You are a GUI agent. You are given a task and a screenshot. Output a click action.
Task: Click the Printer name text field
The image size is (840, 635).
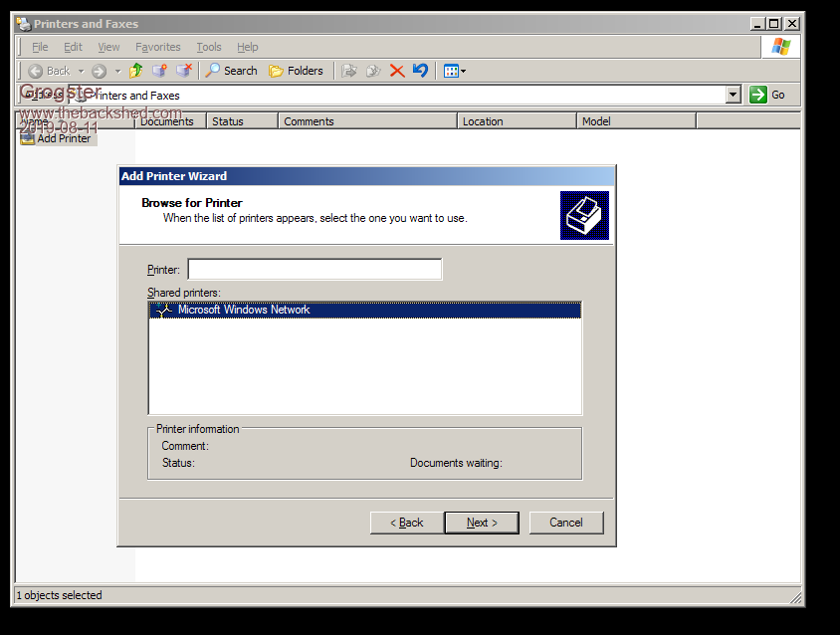click(315, 270)
